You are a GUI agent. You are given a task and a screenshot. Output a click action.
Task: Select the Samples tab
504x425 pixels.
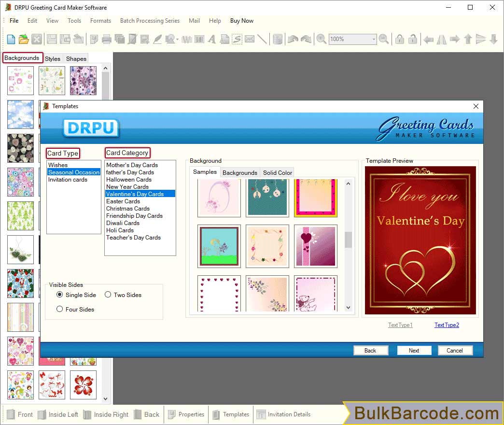tap(205, 172)
